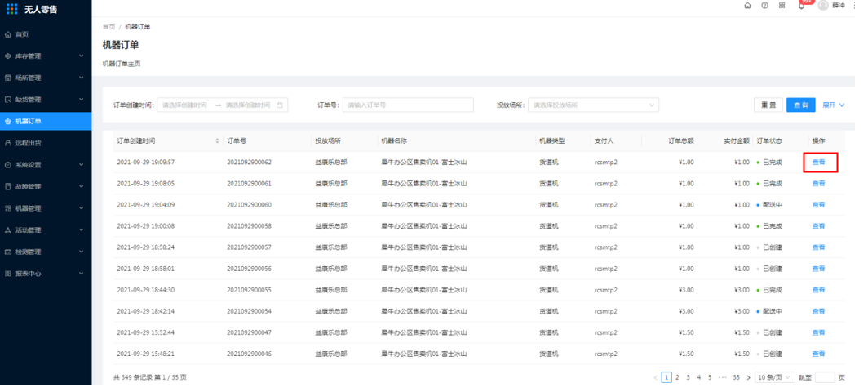Open help via the question mark icon
This screenshot has width=868, height=392.
pos(765,6)
